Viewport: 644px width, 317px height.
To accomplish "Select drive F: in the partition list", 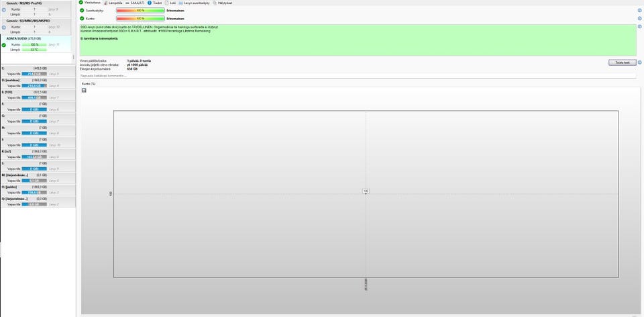I will click(x=38, y=107).
